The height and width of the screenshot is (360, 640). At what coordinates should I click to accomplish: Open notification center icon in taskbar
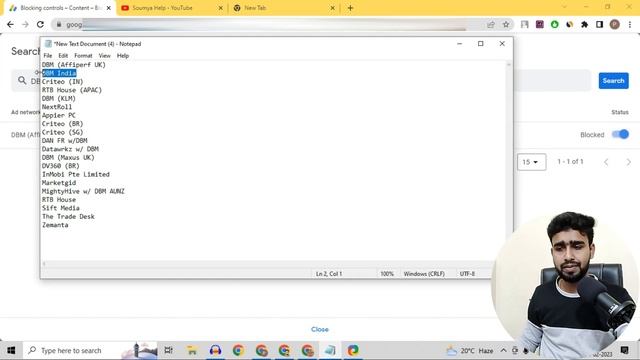624,351
